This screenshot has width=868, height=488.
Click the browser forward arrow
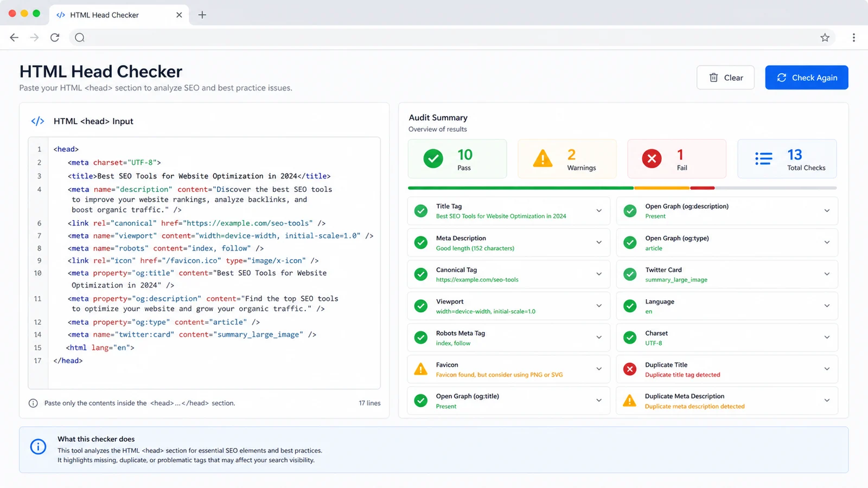click(34, 37)
